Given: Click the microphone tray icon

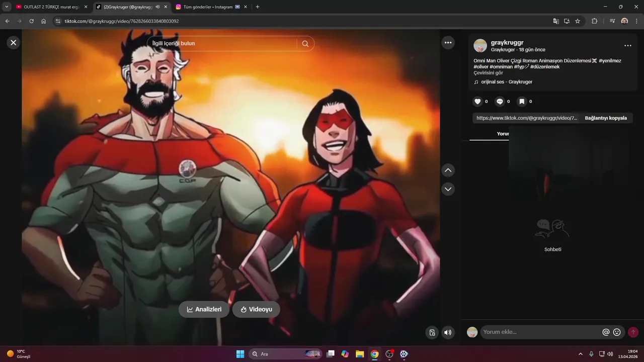Looking at the screenshot, I should point(592,354).
